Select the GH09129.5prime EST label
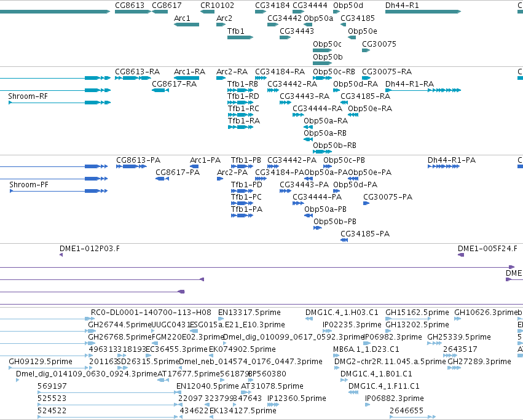523x420 pixels. 41,361
